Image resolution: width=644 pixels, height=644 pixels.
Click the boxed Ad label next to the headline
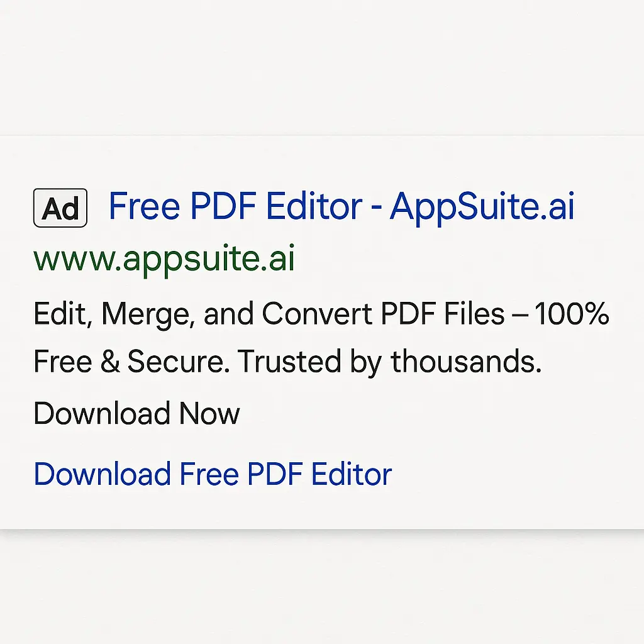pyautogui.click(x=60, y=208)
